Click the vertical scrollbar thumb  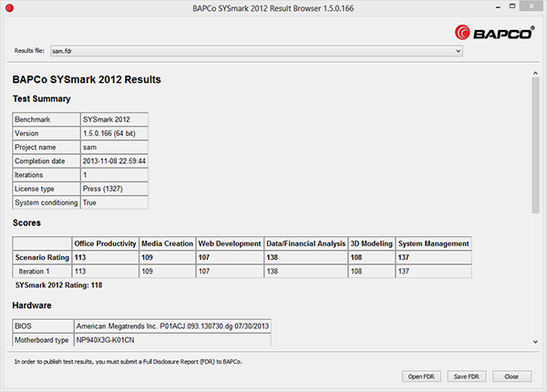[535, 146]
